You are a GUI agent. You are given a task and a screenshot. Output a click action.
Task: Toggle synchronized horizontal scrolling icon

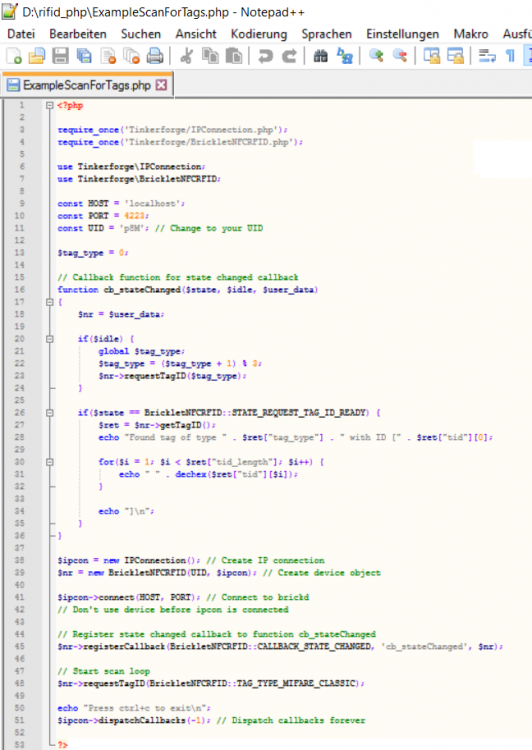pyautogui.click(x=455, y=56)
